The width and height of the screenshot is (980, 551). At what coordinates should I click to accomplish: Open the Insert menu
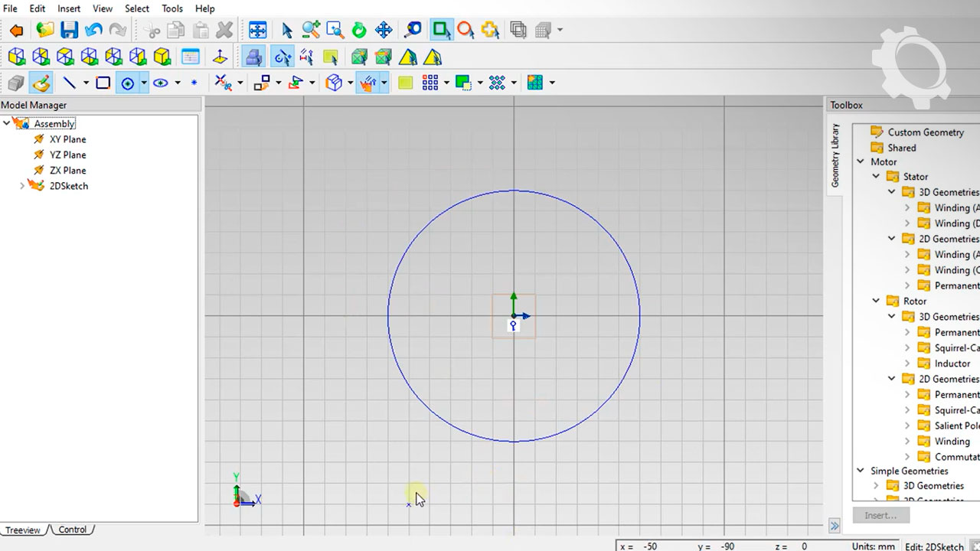tap(68, 8)
